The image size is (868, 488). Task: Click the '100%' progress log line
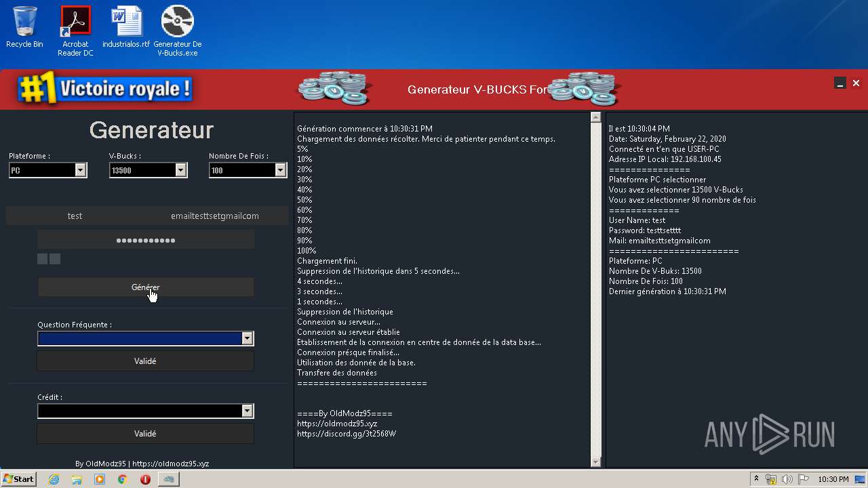click(307, 251)
